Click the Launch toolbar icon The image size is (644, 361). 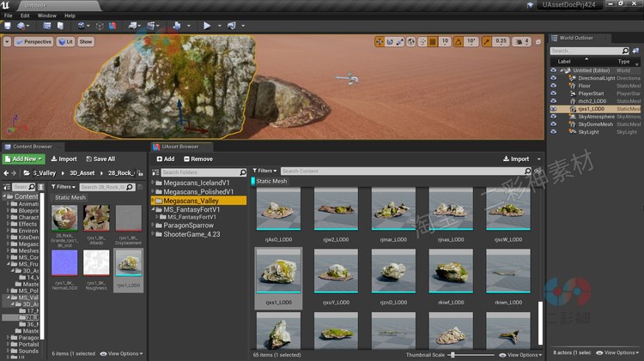coord(232,26)
